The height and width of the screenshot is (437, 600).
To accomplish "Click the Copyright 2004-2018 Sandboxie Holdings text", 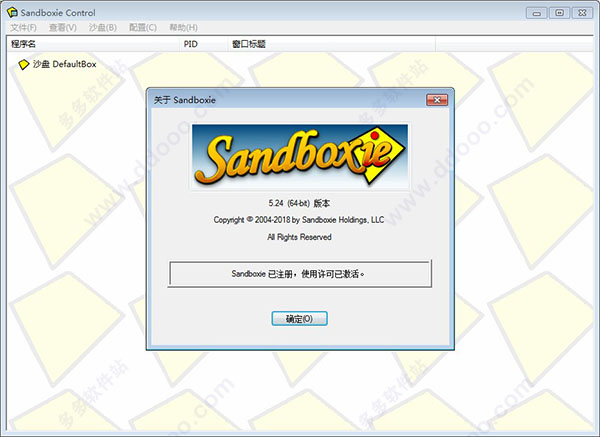I will pyautogui.click(x=299, y=220).
